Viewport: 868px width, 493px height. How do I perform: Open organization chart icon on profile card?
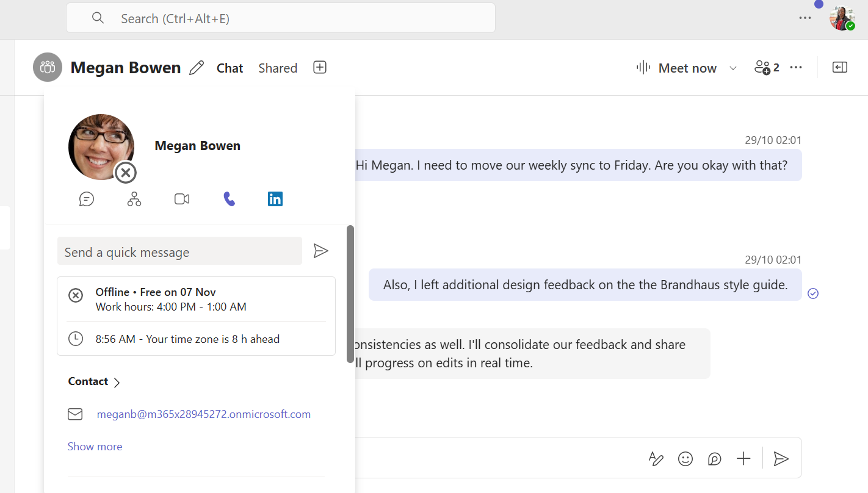click(134, 199)
